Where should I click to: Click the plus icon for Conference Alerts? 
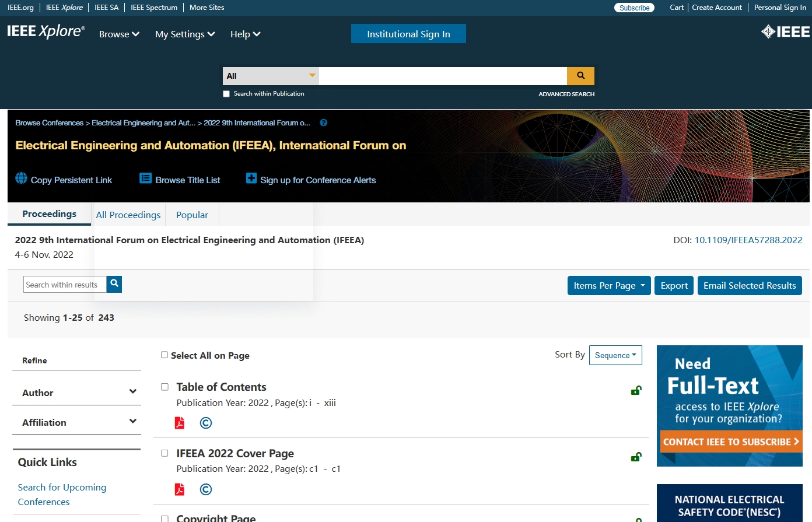point(251,178)
